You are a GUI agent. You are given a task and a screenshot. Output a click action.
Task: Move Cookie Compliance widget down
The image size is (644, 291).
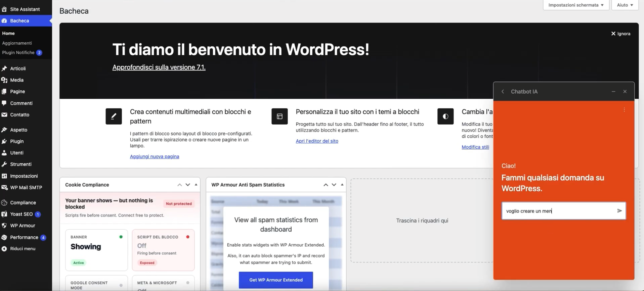188,185
